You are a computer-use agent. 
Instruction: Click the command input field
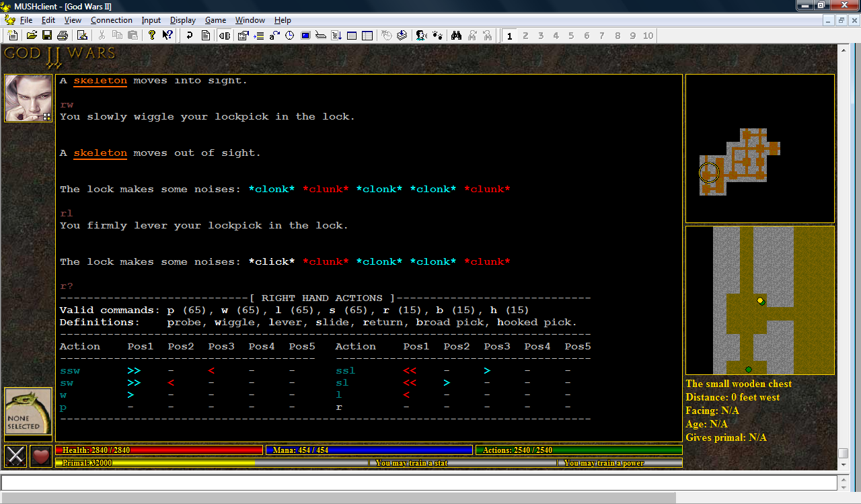pos(419,482)
